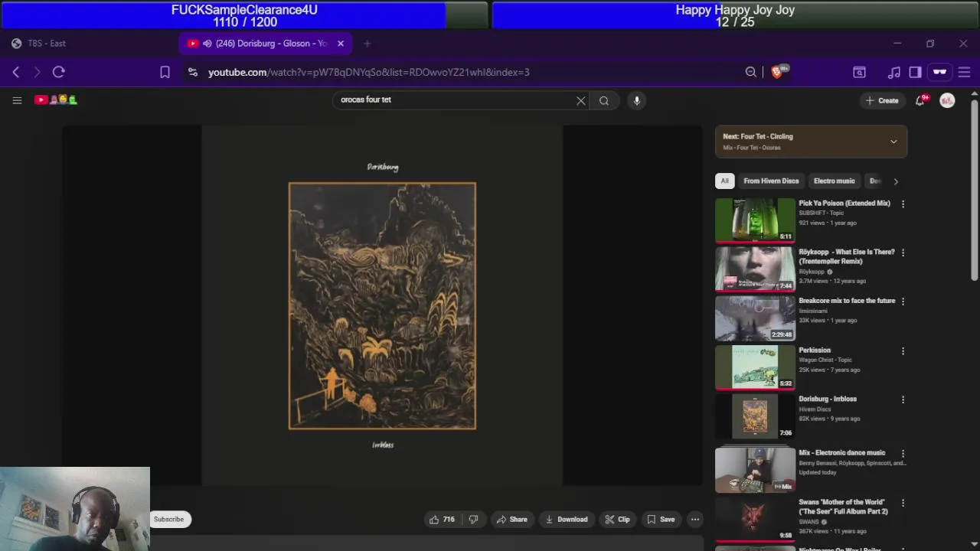Save the video to a playlist
The height and width of the screenshot is (551, 980).
661,520
